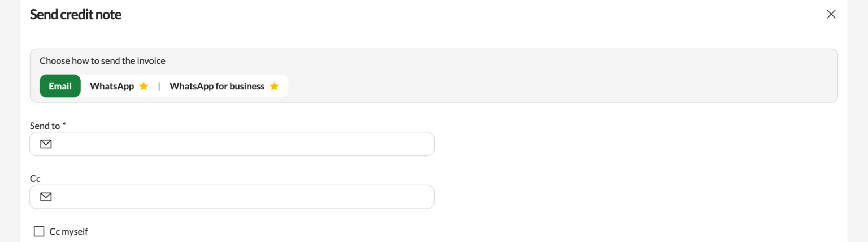Click the divider between WhatsApp options
Viewport: 868px width, 242px height.
point(159,86)
